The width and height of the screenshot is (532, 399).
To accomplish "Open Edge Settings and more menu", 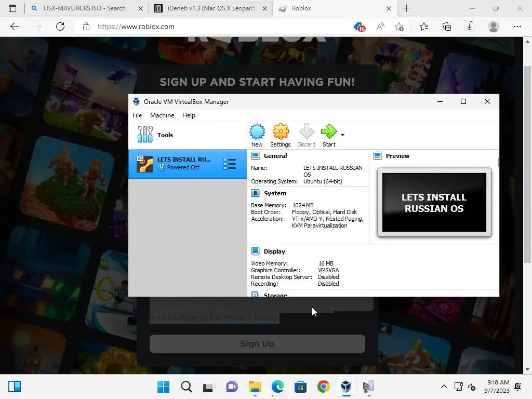I will 517,26.
